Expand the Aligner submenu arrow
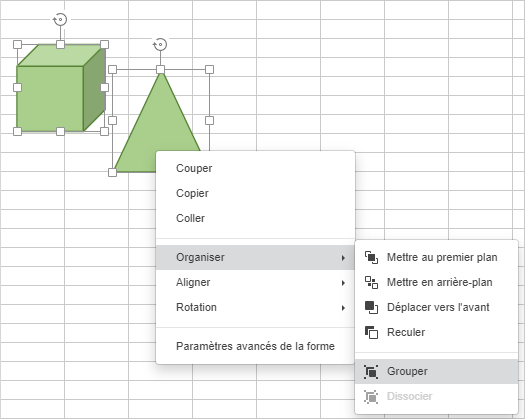This screenshot has height=419, width=525. point(343,283)
